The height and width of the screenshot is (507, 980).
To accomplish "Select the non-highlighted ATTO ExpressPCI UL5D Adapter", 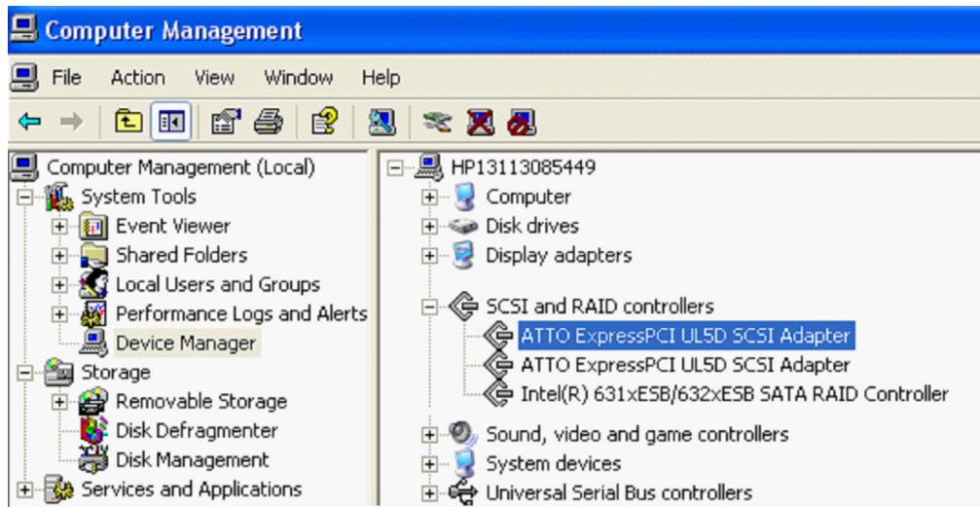I will 685,365.
